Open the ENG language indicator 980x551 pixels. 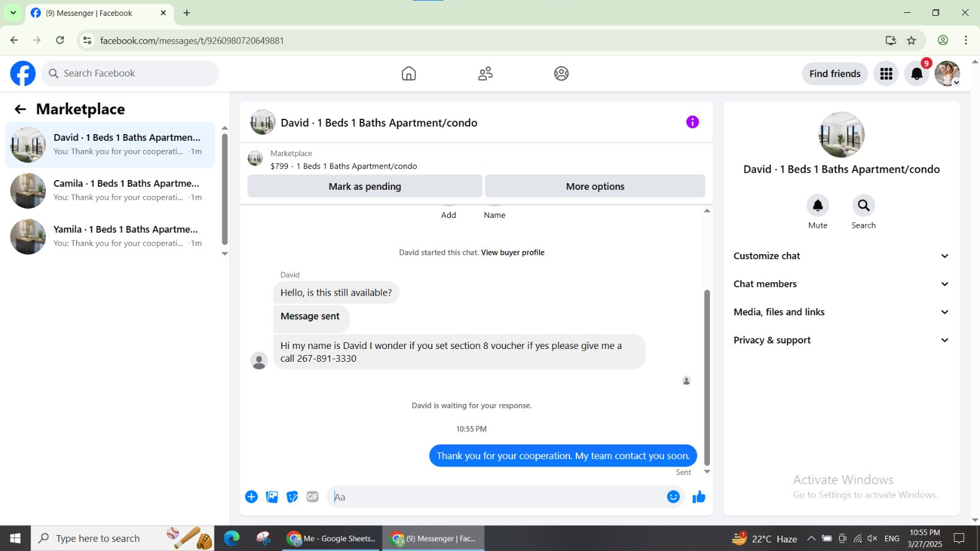point(892,538)
